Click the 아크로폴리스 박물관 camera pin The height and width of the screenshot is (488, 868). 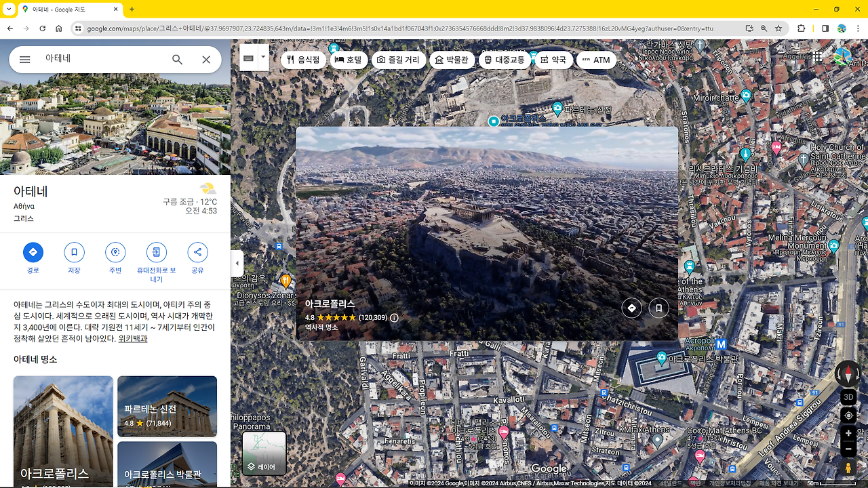pos(662,358)
